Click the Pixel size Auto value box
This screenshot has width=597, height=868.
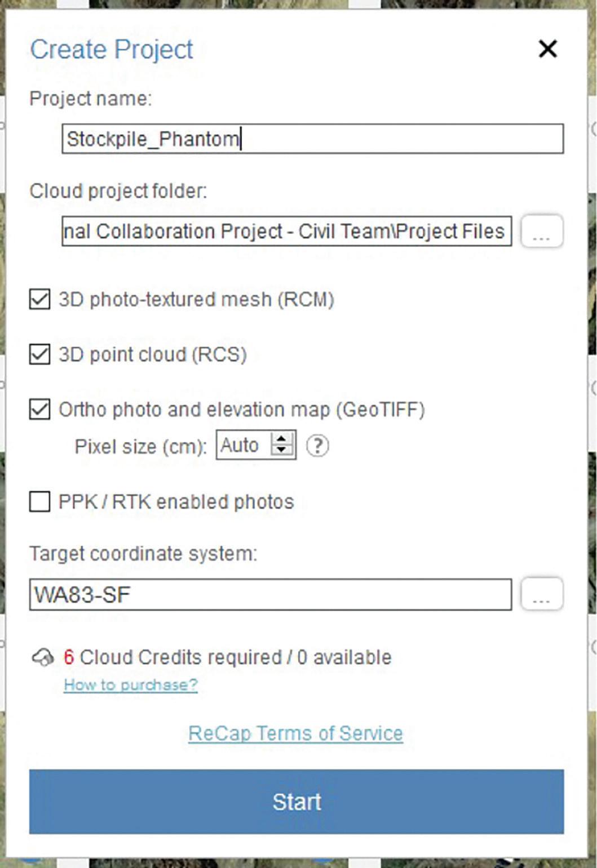(x=244, y=446)
